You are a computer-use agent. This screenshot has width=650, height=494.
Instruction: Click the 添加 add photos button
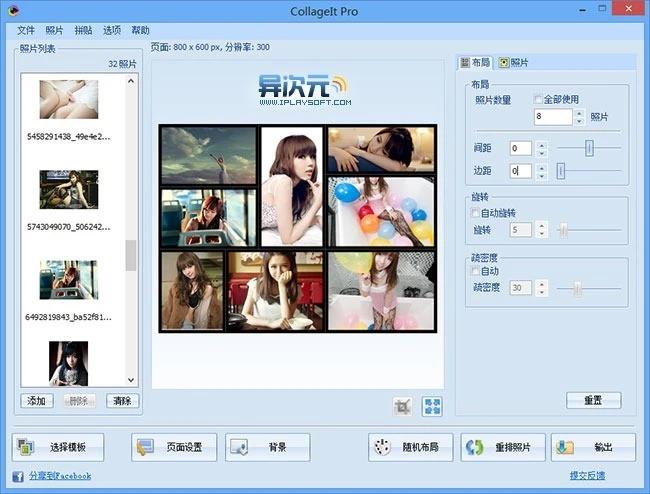pos(37,401)
